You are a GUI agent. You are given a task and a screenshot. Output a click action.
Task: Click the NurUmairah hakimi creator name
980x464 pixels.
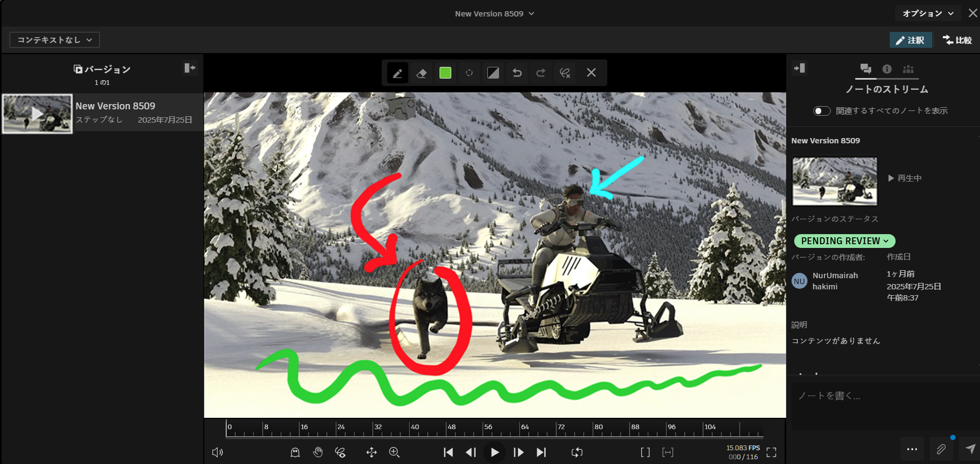[x=835, y=281]
